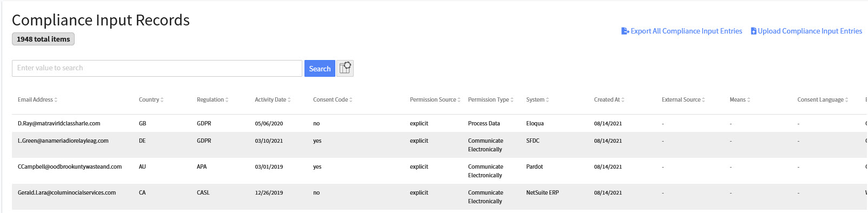Sort by Activity Date arrows icon
Image resolution: width=868 pixels, height=213 pixels.
pos(289,100)
